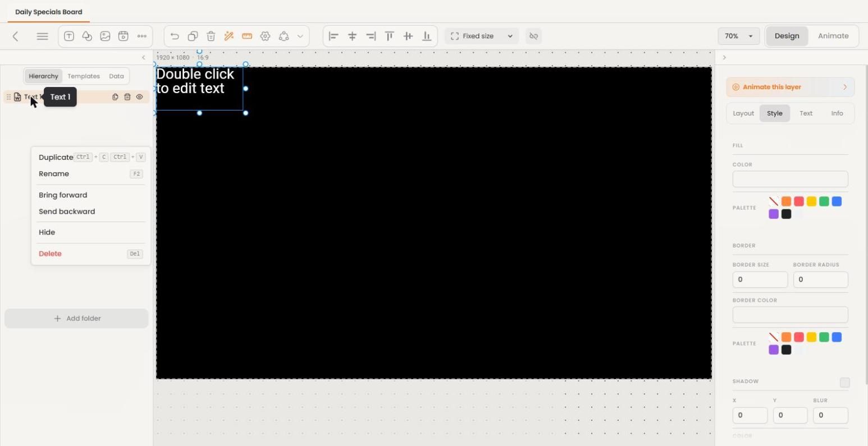The image size is (868, 446).
Task: Click the group/components triangle icon
Action: click(284, 36)
